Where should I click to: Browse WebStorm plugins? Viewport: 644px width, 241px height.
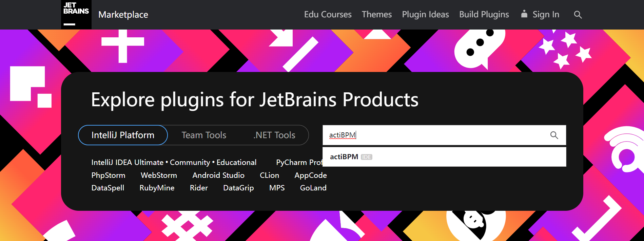[x=159, y=175]
